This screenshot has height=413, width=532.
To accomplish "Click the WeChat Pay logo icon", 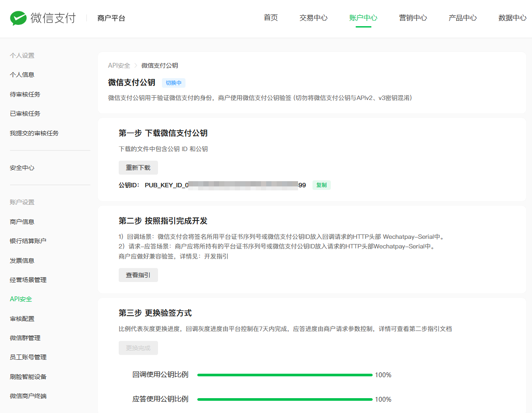I will 18,18.
